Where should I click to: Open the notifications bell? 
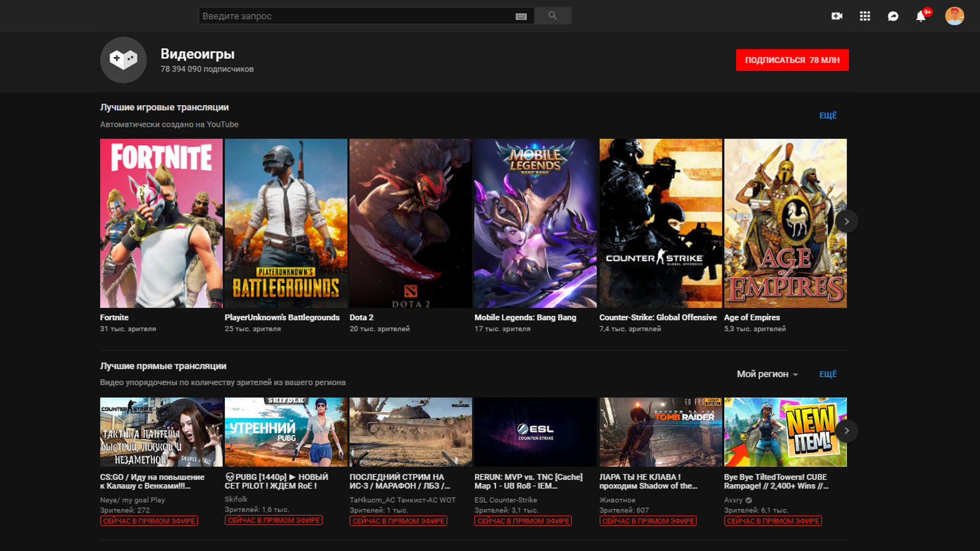[x=921, y=16]
